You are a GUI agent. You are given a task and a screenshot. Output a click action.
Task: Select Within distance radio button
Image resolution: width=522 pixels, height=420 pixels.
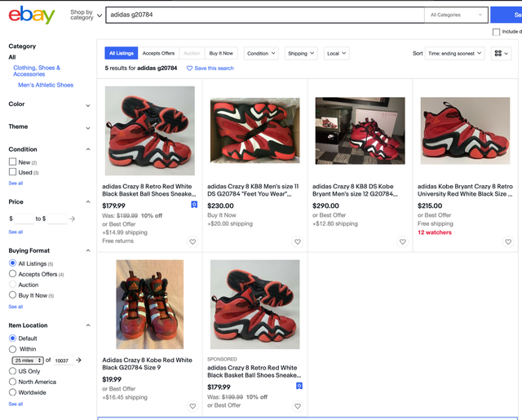click(x=13, y=349)
